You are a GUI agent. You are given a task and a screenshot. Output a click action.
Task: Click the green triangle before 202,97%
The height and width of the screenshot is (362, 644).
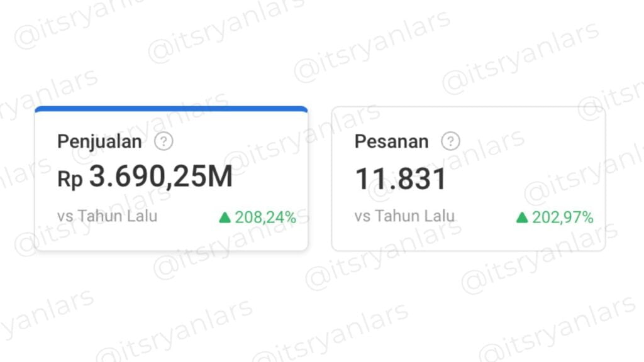click(521, 217)
